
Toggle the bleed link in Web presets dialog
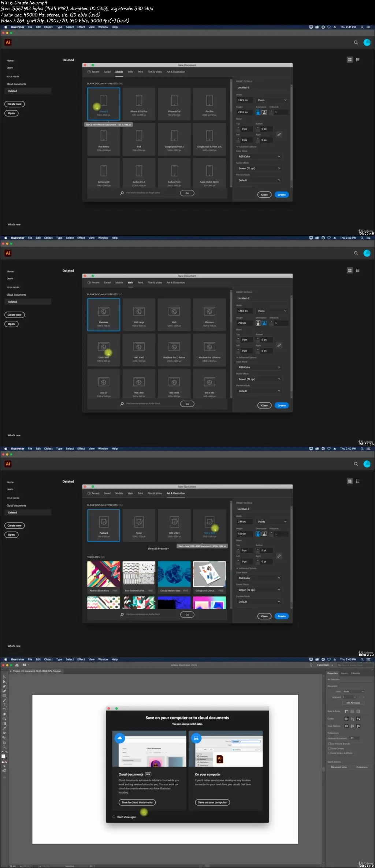point(279,345)
